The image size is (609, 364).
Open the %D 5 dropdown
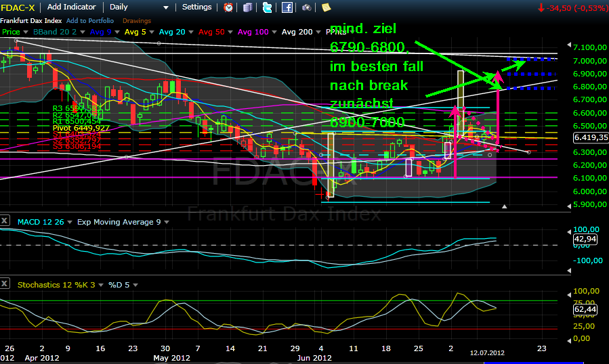[135, 285]
